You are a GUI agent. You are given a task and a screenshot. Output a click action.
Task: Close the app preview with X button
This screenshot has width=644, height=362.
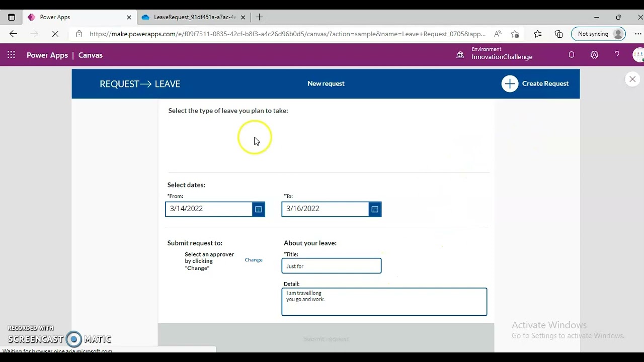point(632,79)
